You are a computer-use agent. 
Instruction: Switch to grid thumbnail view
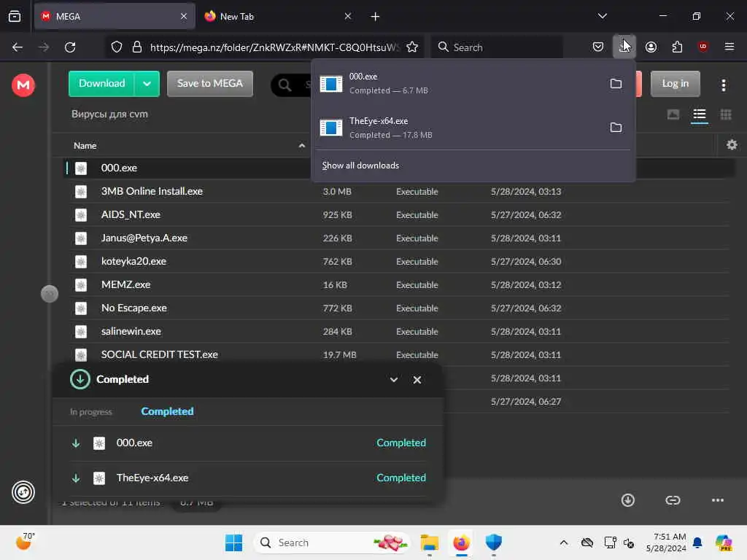pyautogui.click(x=726, y=114)
